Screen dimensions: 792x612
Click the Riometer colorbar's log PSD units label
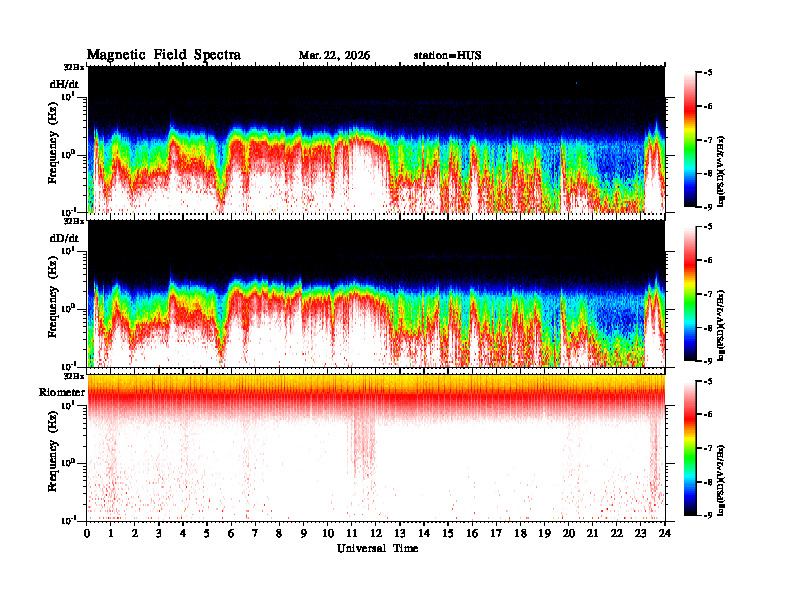[x=722, y=480]
